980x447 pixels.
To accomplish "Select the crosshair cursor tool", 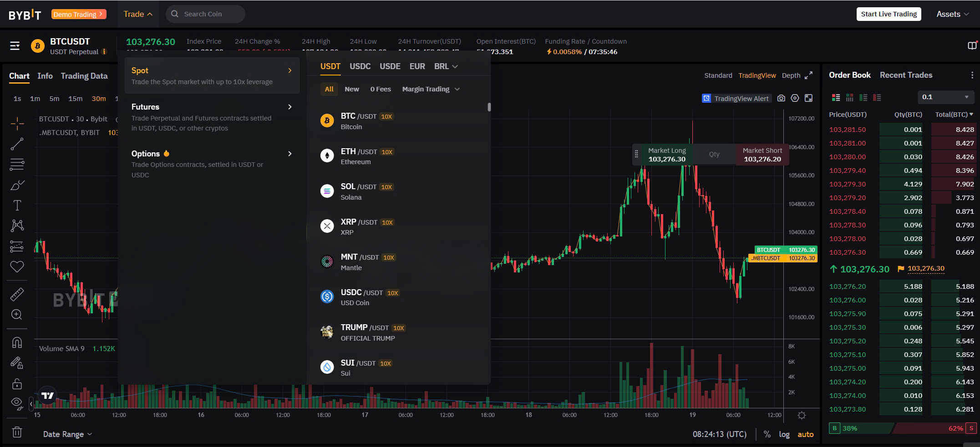I will coord(17,123).
